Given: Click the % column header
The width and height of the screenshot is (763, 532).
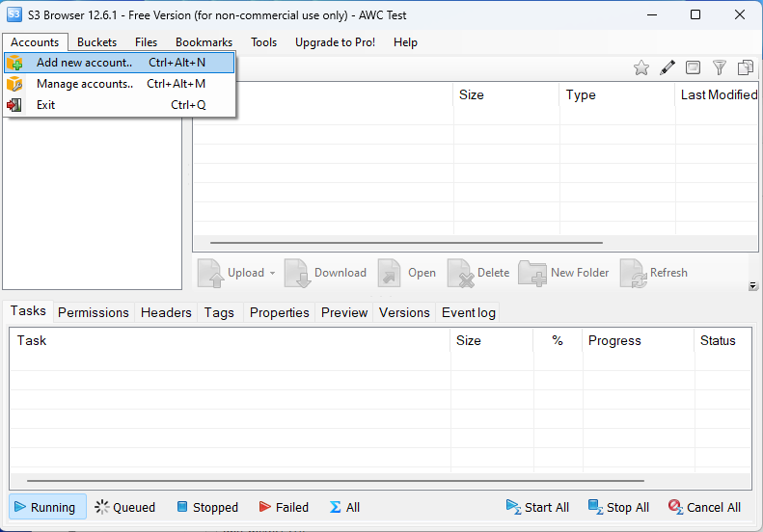Looking at the screenshot, I should coord(558,340).
